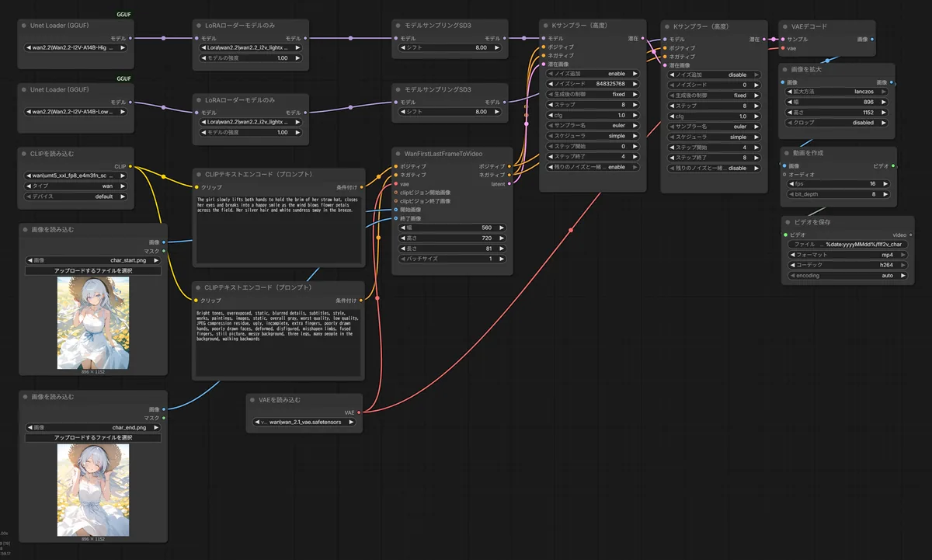Screen dimensions: 932x560
Task: Click the upload file button under char_end.png
Action: (x=93, y=438)
